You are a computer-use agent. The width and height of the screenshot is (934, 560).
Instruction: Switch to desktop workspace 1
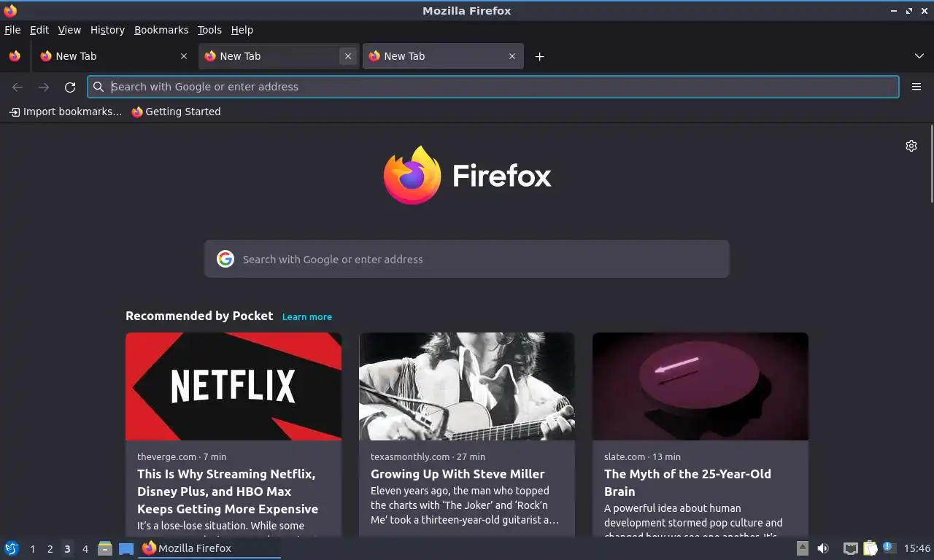32,549
